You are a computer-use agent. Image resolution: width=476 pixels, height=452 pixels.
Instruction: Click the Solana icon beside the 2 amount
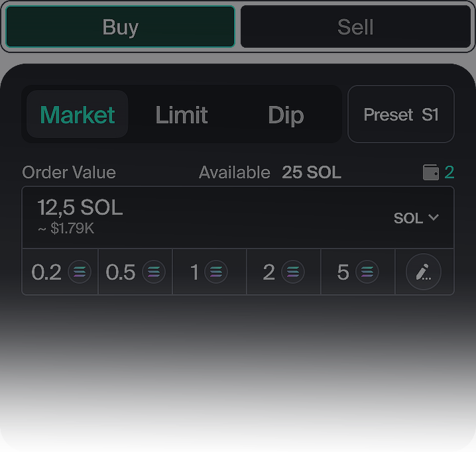(293, 272)
